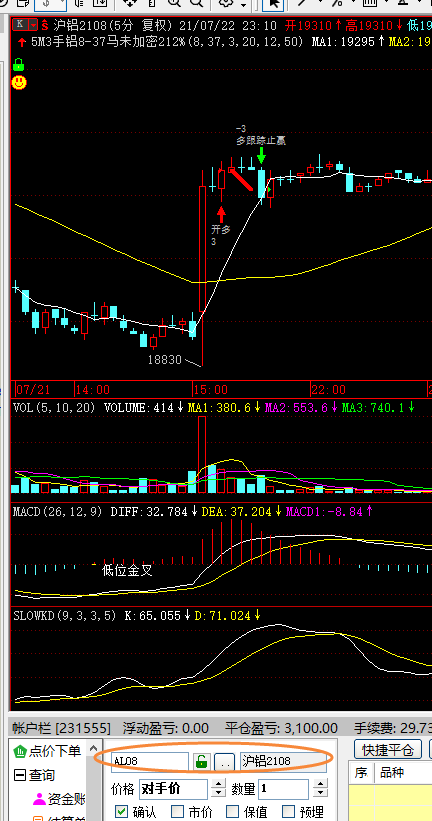Click the MACD(26,12,9) indicator label
Viewport: 432px width, 821px height.
coord(58,512)
